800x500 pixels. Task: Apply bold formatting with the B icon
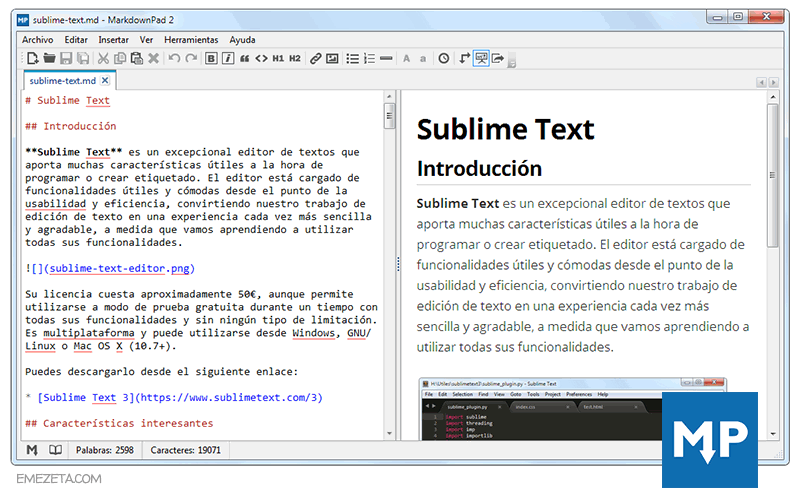211,59
